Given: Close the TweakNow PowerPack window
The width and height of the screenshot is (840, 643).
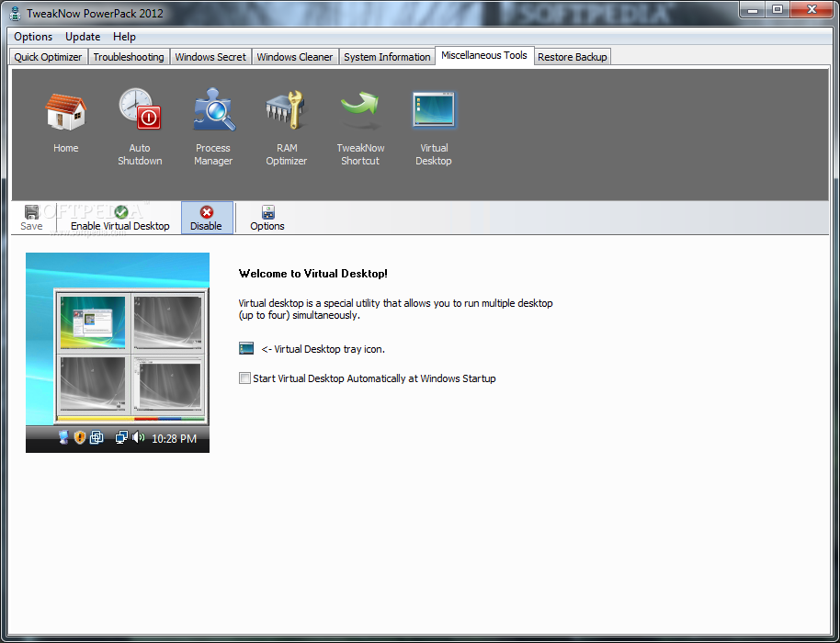Looking at the screenshot, I should 812,9.
